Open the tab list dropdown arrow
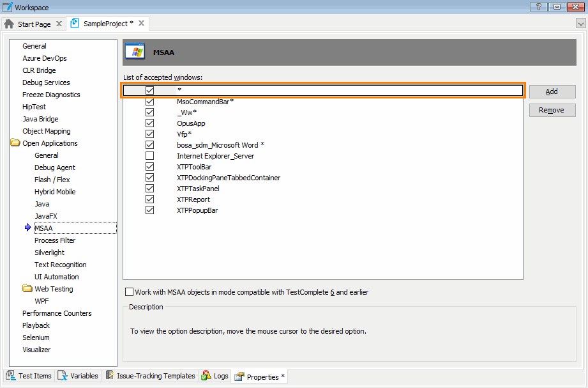Viewport: 588px width, 388px height. pyautogui.click(x=580, y=24)
